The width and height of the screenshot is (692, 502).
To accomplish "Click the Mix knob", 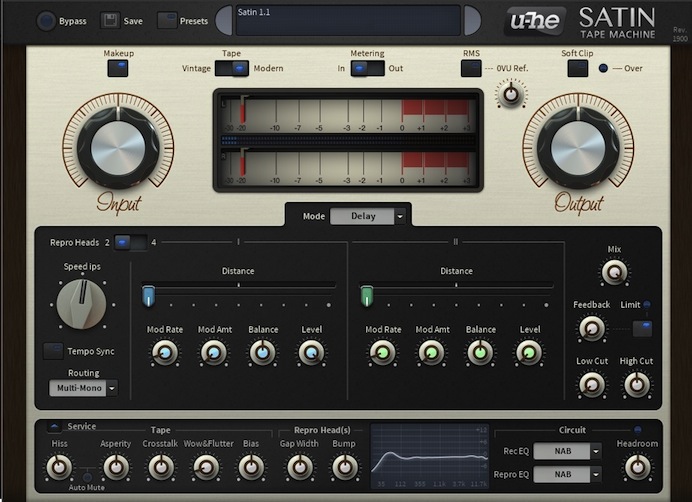I will pos(614,272).
